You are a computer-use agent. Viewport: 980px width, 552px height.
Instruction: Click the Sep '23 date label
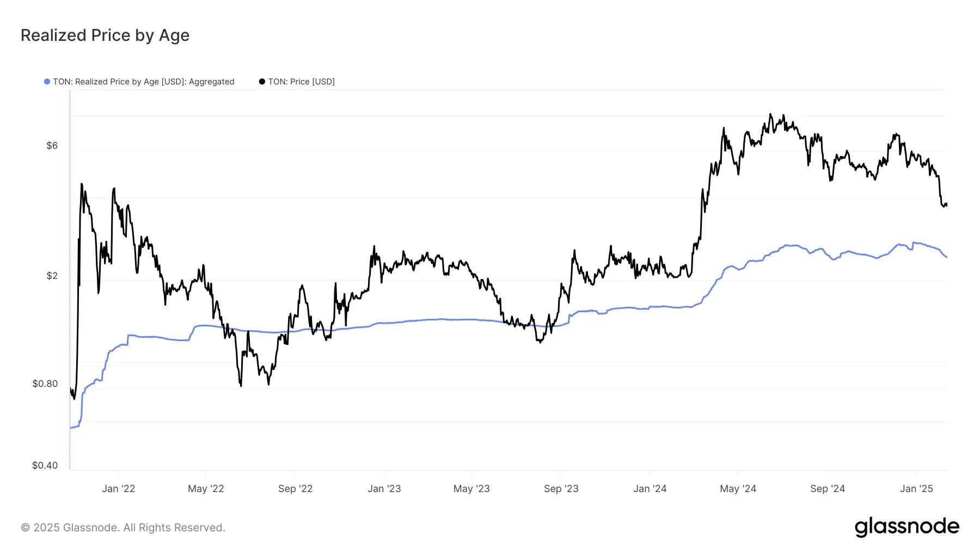pyautogui.click(x=561, y=489)
